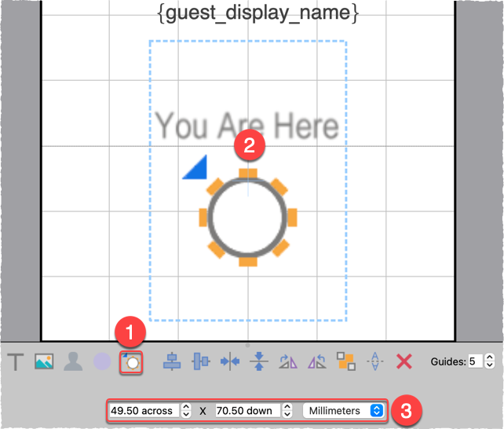Click the purple circle shape tool
The image size is (504, 429).
102,361
